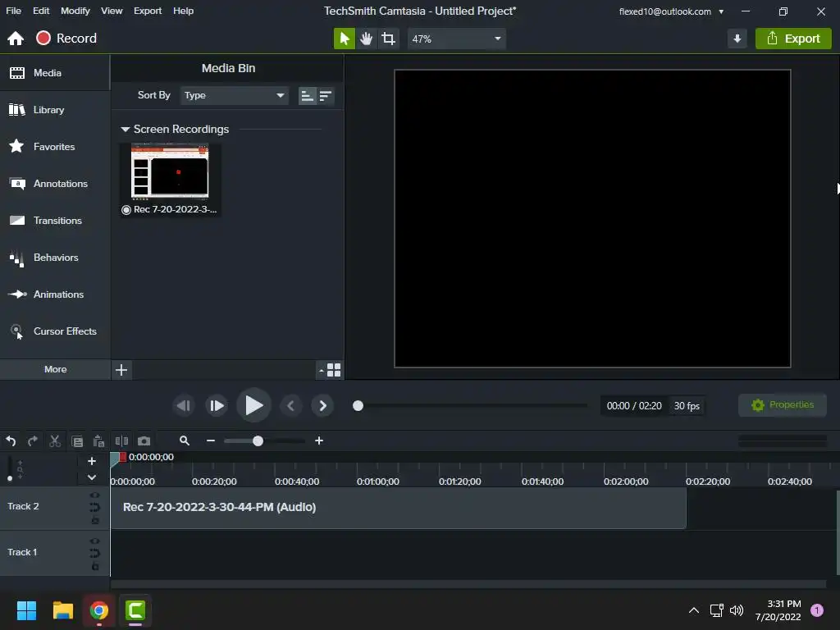Click the step-forward next frame button
This screenshot has width=840, height=630.
pos(216,405)
